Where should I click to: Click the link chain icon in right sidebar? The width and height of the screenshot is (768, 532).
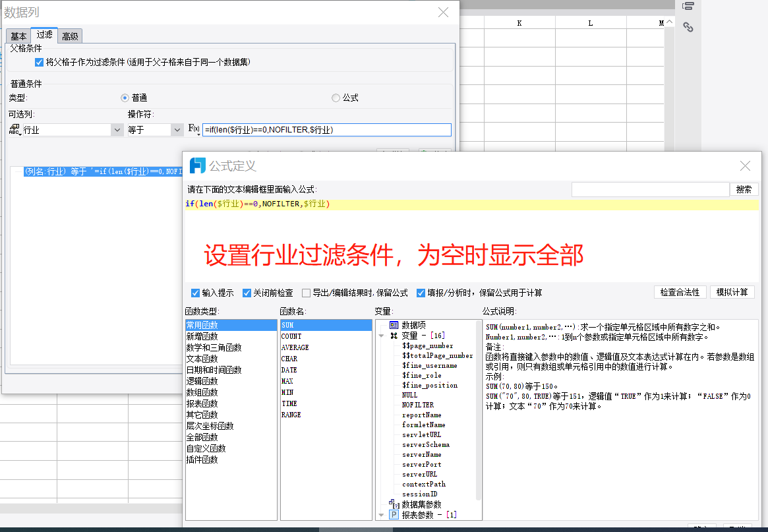click(688, 27)
